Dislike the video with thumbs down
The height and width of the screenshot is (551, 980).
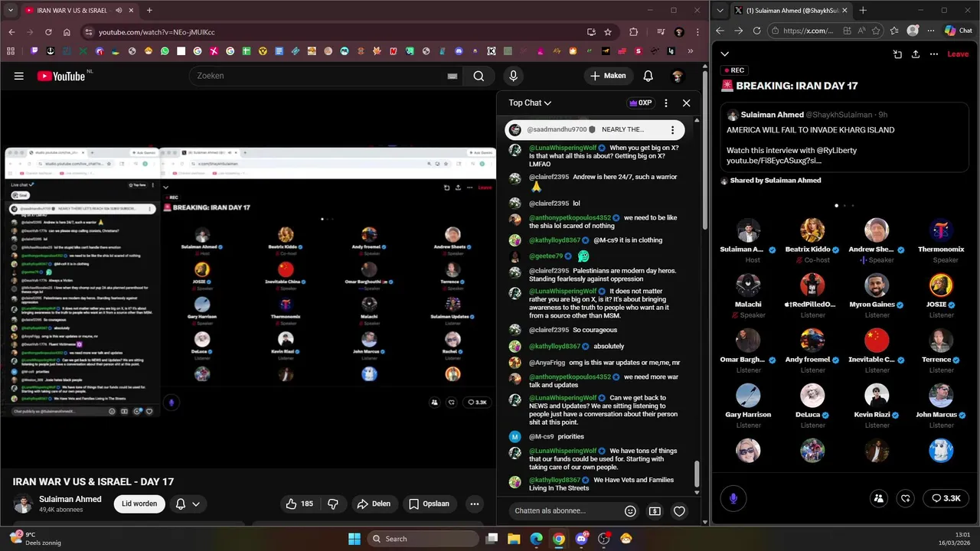[333, 504]
